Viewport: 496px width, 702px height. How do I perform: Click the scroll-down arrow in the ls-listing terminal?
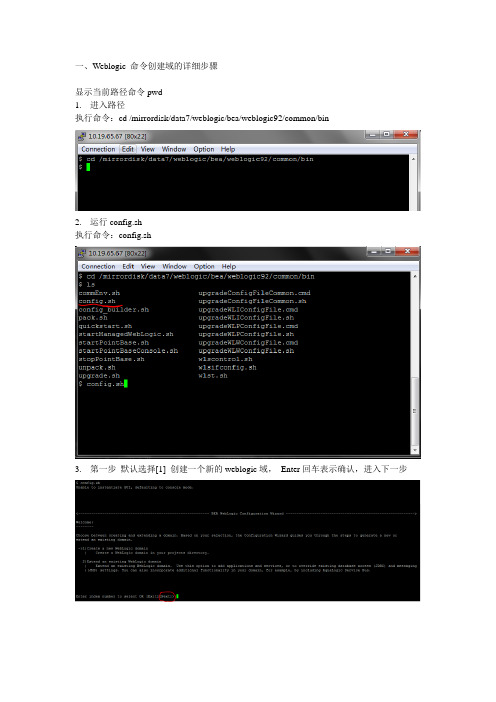[x=415, y=450]
